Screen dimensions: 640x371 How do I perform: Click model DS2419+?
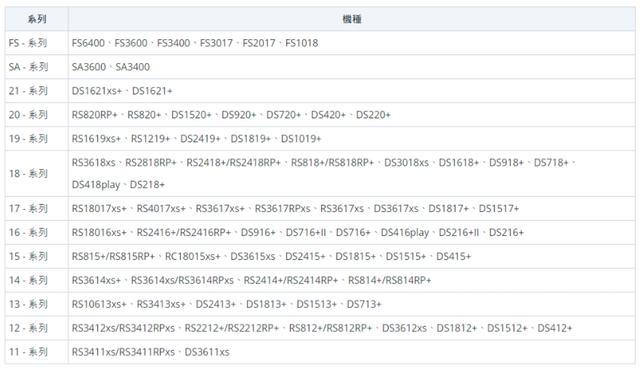click(x=200, y=139)
